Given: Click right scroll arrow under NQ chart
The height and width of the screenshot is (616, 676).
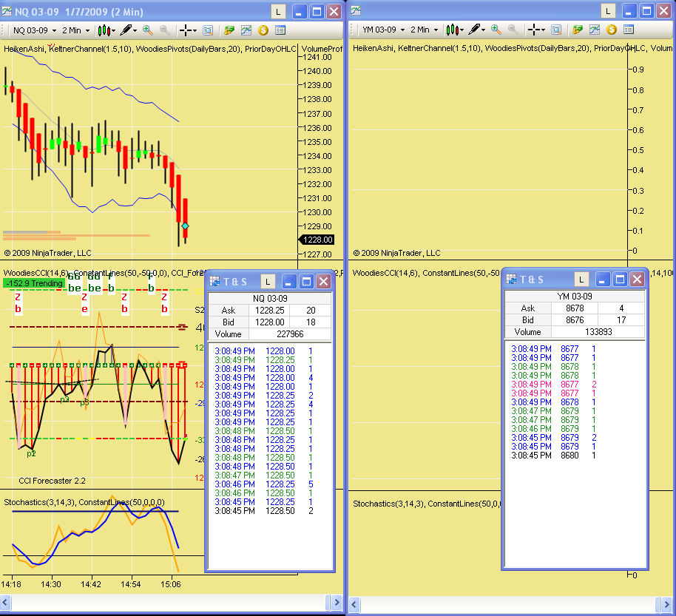Looking at the screenshot, I should point(337,602).
